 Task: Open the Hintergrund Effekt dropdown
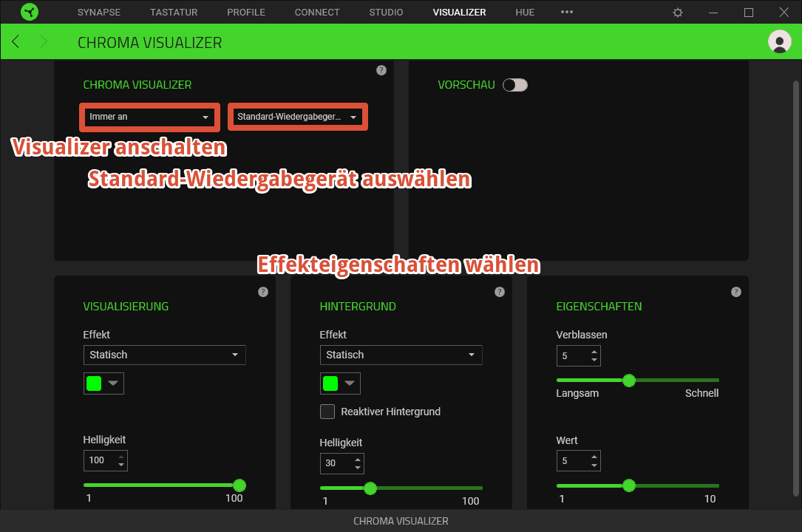click(x=401, y=355)
